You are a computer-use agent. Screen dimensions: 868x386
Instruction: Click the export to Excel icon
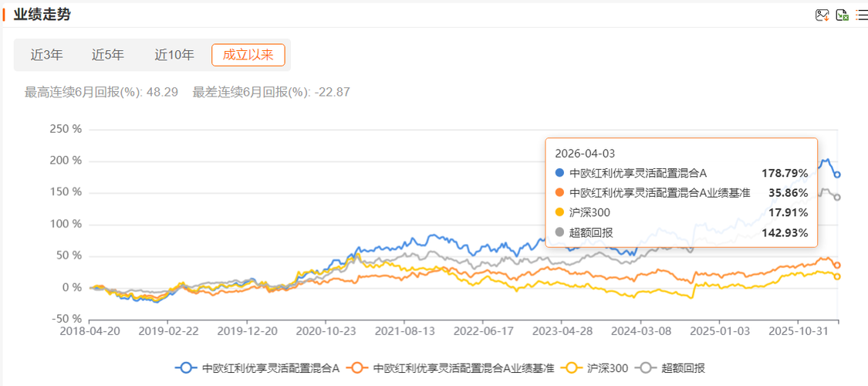(x=843, y=15)
